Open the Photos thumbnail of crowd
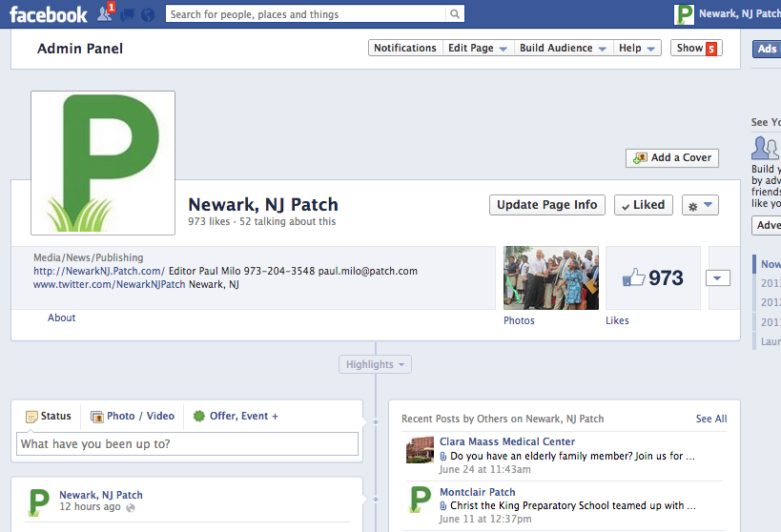This screenshot has width=781, height=532. pos(551,278)
